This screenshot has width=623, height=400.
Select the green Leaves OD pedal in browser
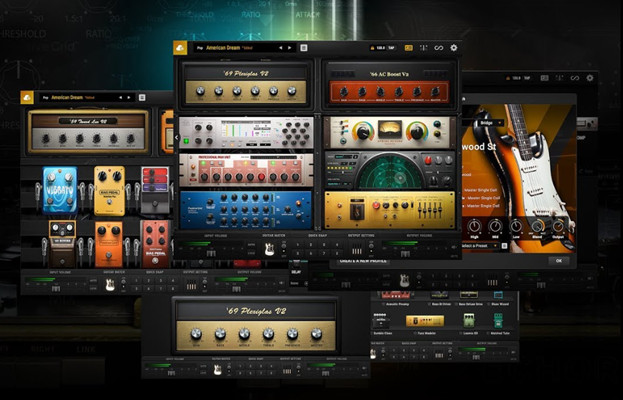tap(469, 320)
